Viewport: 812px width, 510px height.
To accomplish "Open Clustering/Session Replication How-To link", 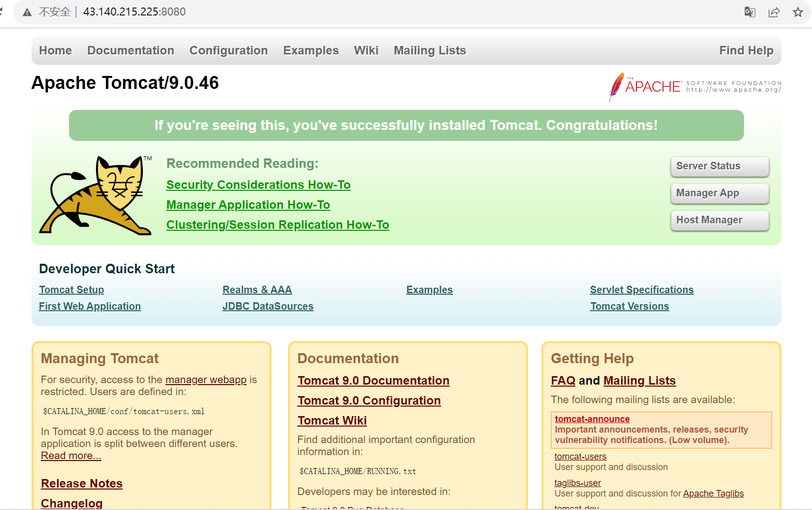I will 277,225.
